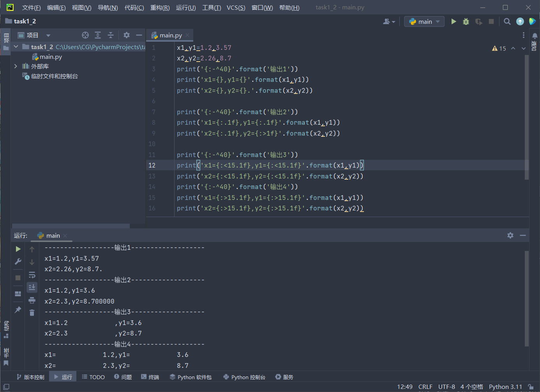
Task: Open Project panel gear settings
Action: coord(127,35)
